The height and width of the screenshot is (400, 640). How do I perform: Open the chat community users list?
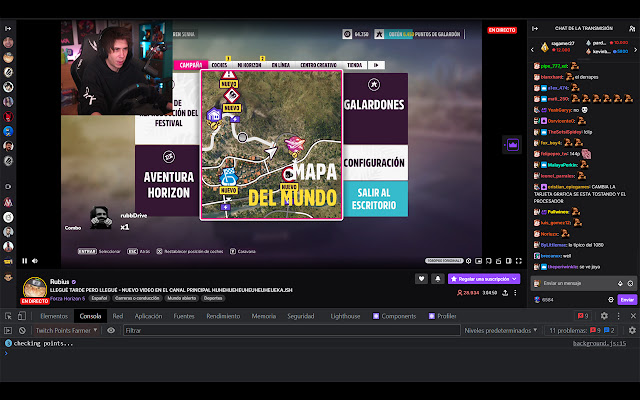click(632, 29)
